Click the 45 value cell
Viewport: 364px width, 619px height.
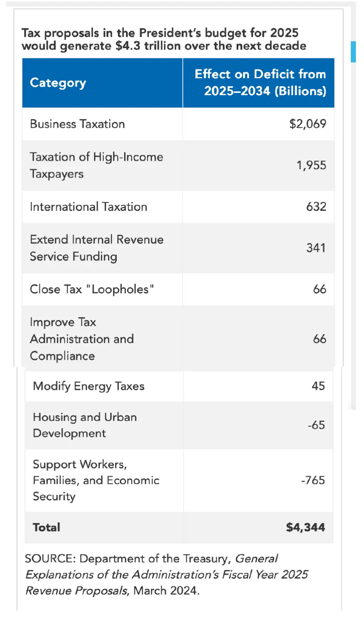[318, 386]
